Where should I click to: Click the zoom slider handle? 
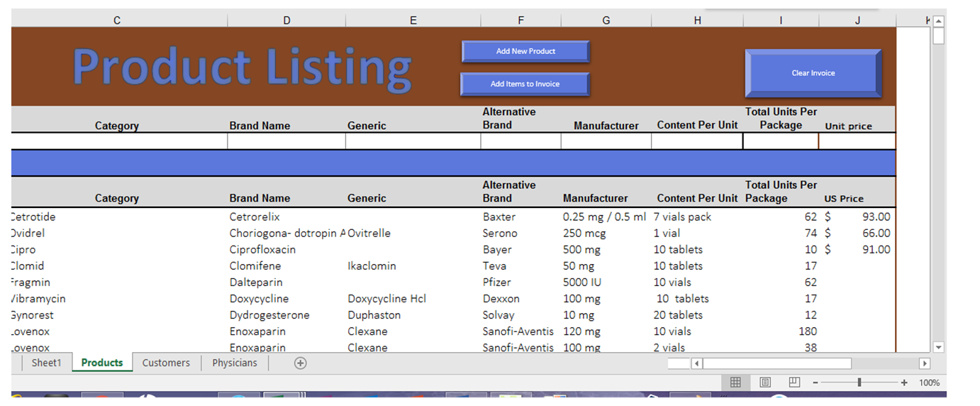[x=859, y=383]
